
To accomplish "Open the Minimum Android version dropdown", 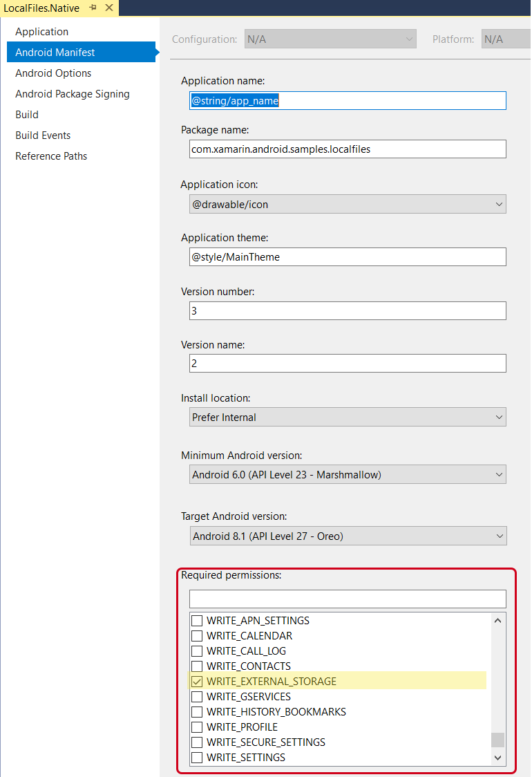I will 499,474.
